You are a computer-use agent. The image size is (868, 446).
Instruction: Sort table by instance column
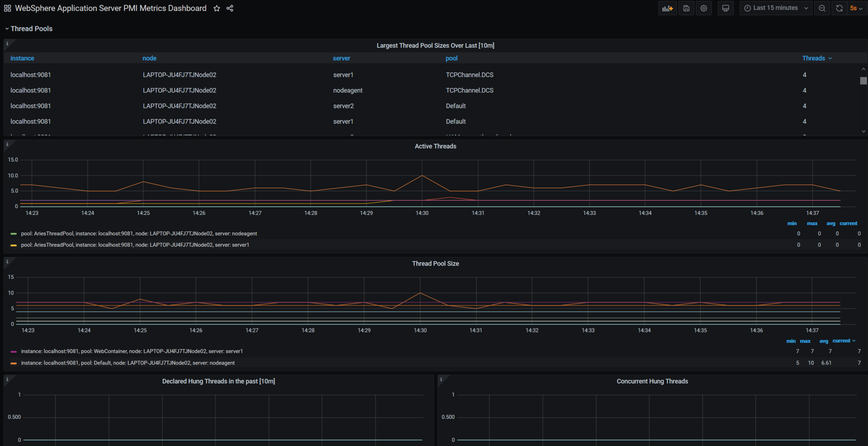click(x=22, y=58)
